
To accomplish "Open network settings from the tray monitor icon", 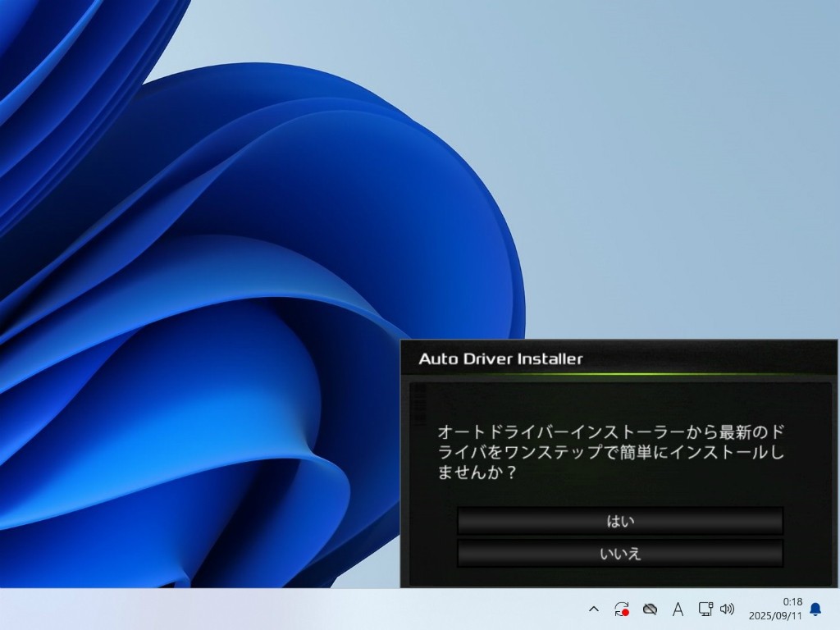I will (x=705, y=609).
